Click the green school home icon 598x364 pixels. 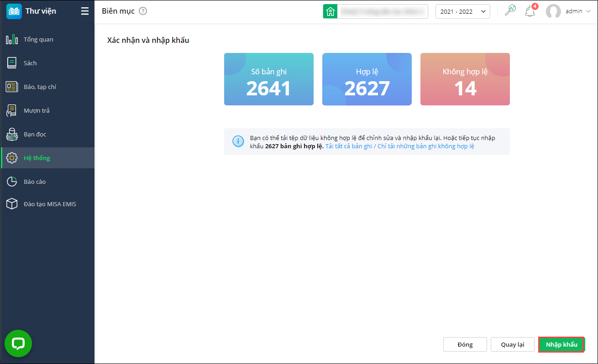coord(330,11)
